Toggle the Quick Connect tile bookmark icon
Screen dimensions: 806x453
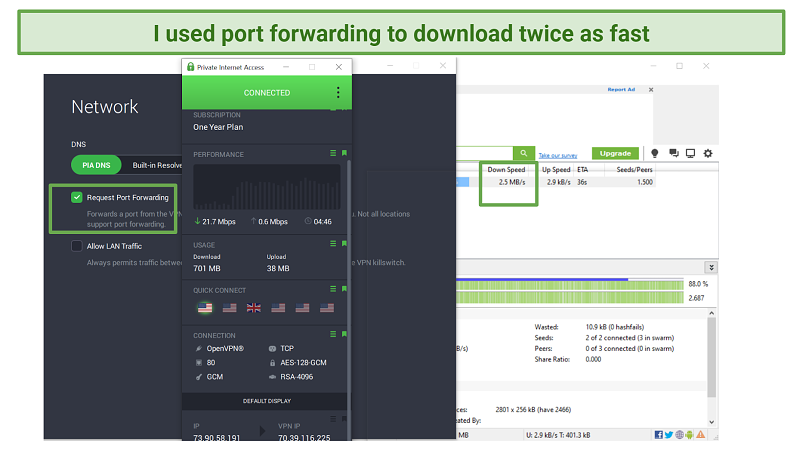coord(344,289)
